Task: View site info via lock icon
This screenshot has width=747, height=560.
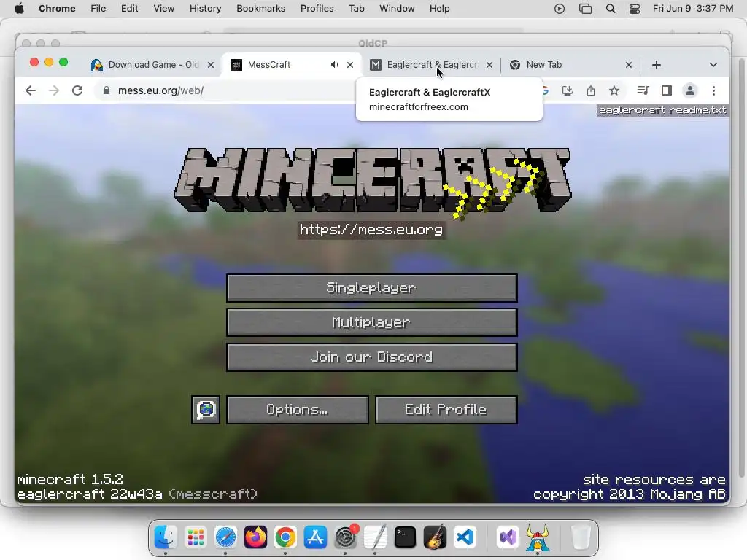Action: pos(107,90)
